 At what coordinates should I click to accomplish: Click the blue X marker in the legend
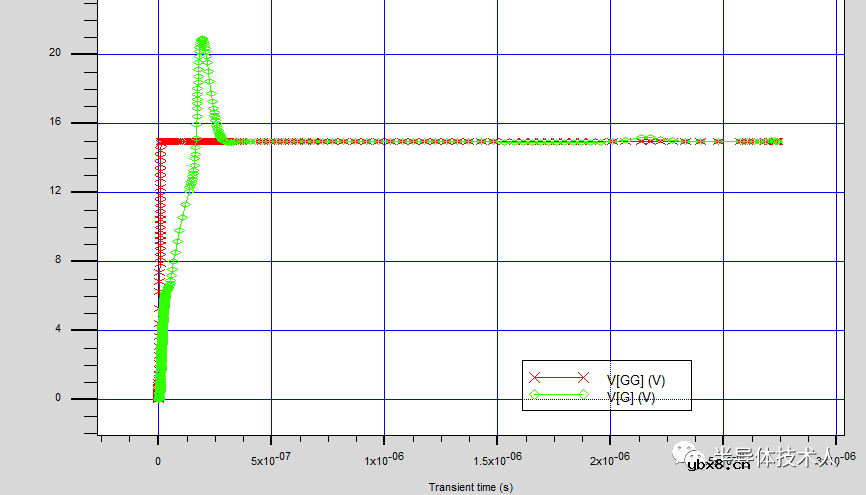[x=534, y=378]
